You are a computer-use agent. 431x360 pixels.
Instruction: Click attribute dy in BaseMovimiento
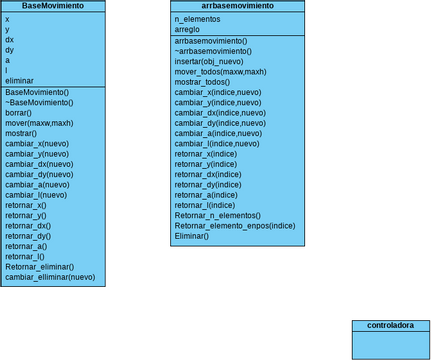[9, 50]
